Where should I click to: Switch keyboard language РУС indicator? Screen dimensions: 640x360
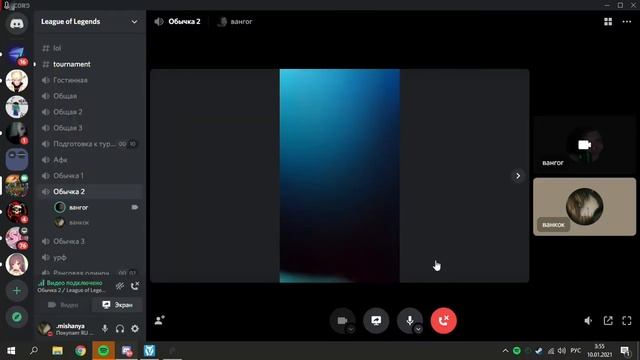(x=576, y=351)
